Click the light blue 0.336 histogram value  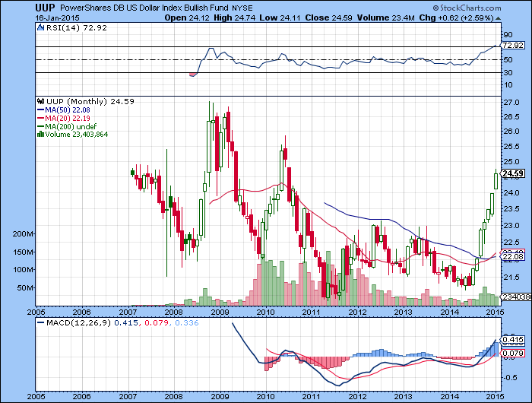pyautogui.click(x=187, y=322)
